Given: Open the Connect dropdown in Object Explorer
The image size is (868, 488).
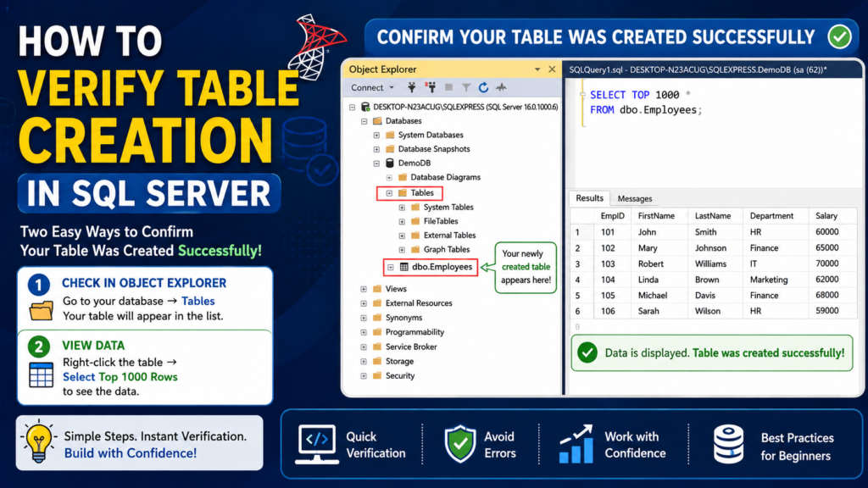Looking at the screenshot, I should coord(373,87).
